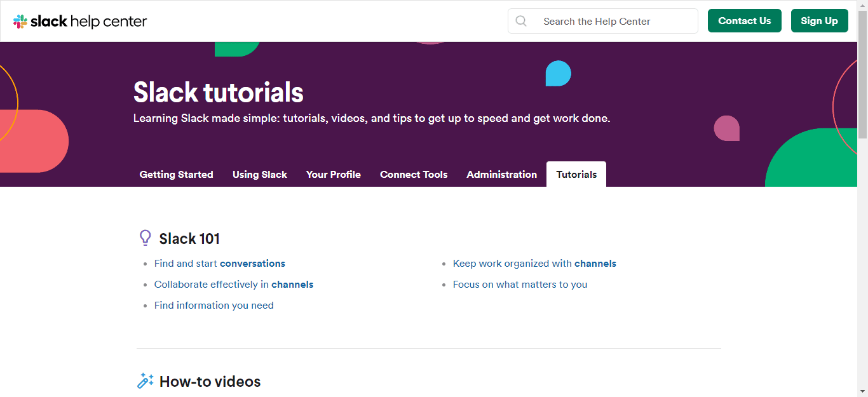Viewport: 868px width, 397px height.
Task: Click the scrollbar down arrow
Action: point(862,391)
